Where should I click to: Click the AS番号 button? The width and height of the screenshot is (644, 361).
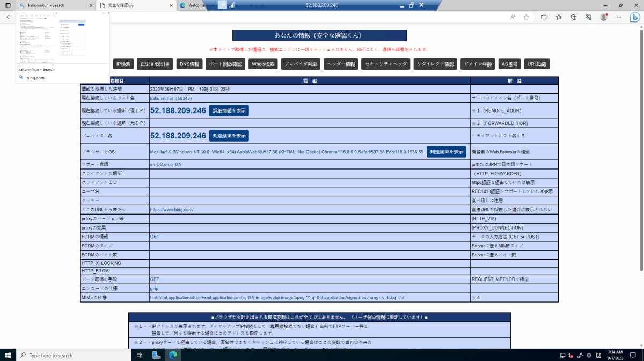509,64
